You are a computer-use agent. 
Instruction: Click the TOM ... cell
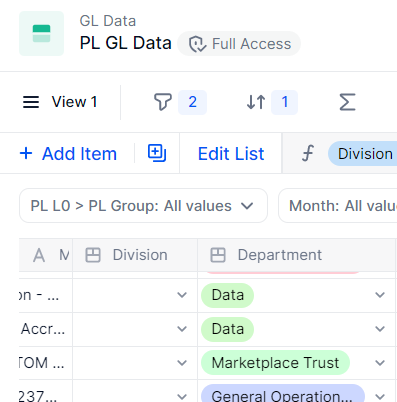click(x=46, y=363)
